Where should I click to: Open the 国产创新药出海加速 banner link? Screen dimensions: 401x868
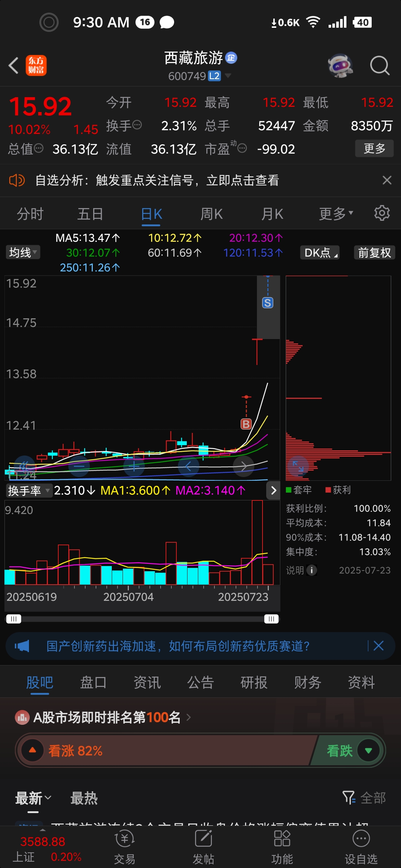178,646
